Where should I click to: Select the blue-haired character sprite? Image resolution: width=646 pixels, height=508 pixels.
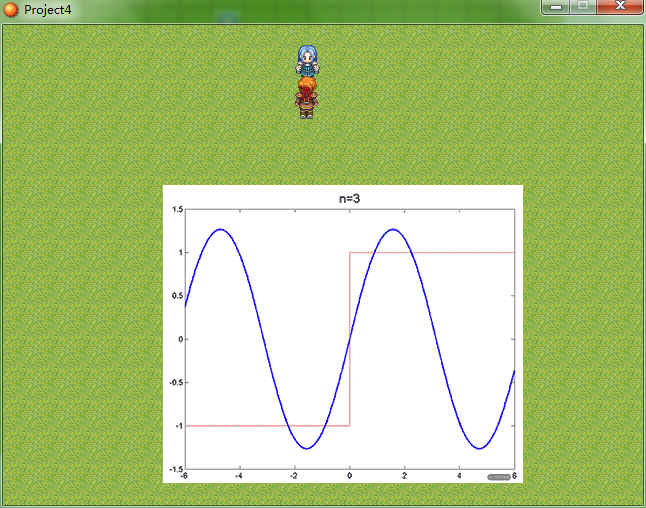point(307,61)
